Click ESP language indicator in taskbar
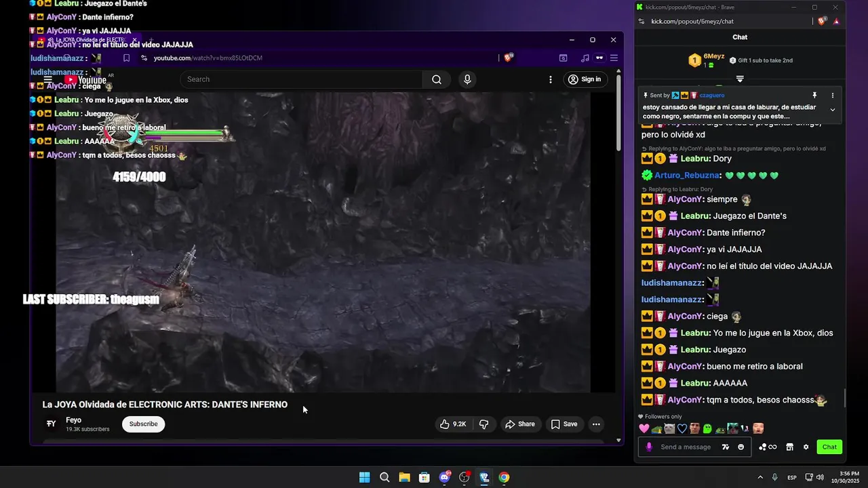Viewport: 868px width, 488px height. 791,478
